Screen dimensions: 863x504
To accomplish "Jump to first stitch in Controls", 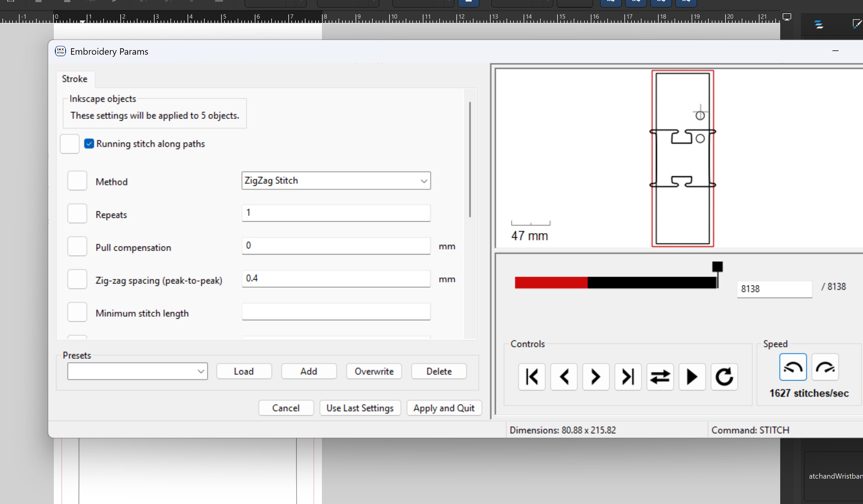I will [x=532, y=377].
